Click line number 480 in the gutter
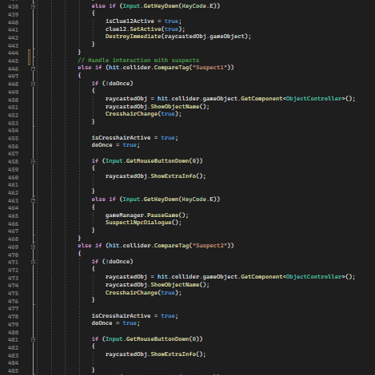This screenshot has width=375, height=375. tap(13, 332)
